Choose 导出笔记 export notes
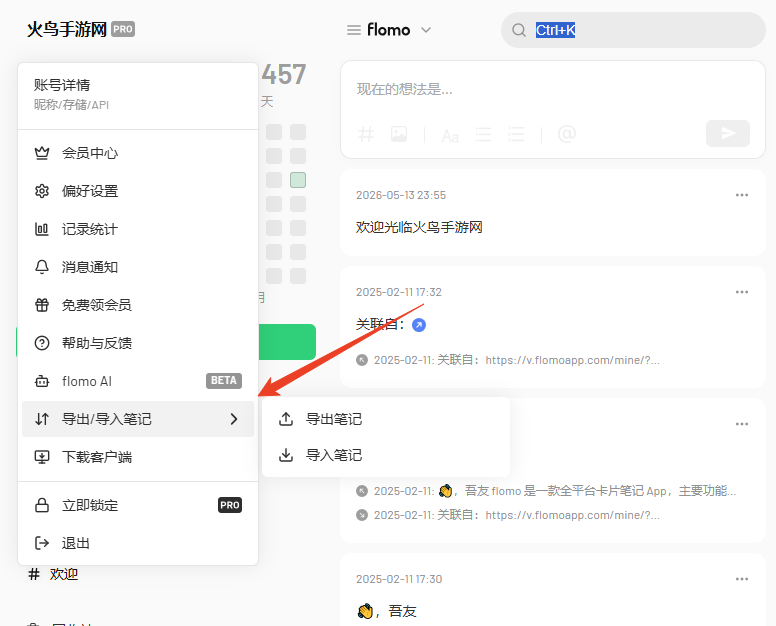This screenshot has height=626, width=776. (x=386, y=419)
